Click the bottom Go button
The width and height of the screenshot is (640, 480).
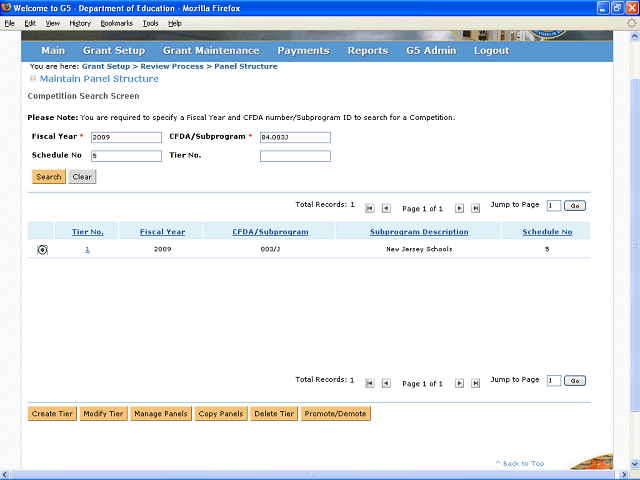(575, 381)
